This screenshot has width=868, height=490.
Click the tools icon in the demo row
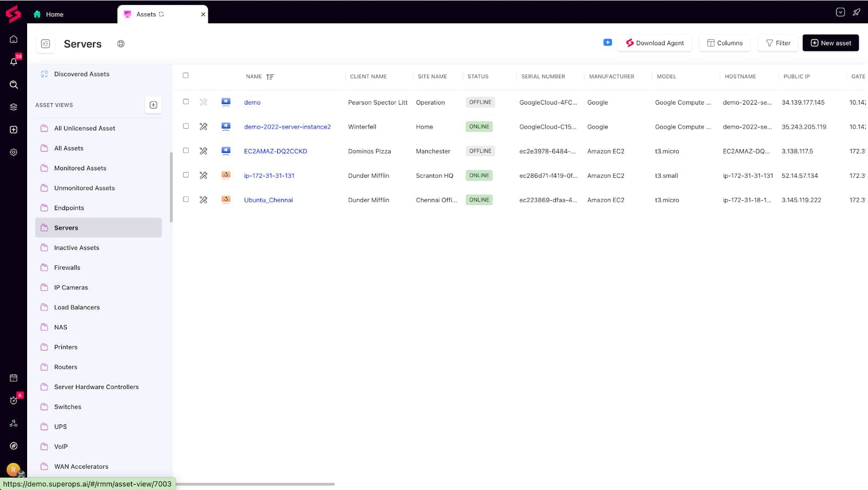pos(203,102)
